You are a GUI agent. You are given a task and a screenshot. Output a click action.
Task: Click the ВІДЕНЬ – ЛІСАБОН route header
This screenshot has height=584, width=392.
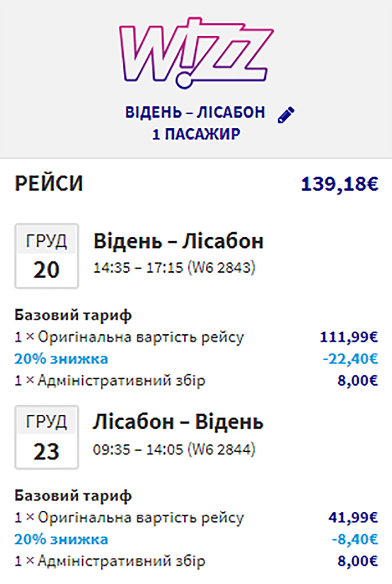195,112
